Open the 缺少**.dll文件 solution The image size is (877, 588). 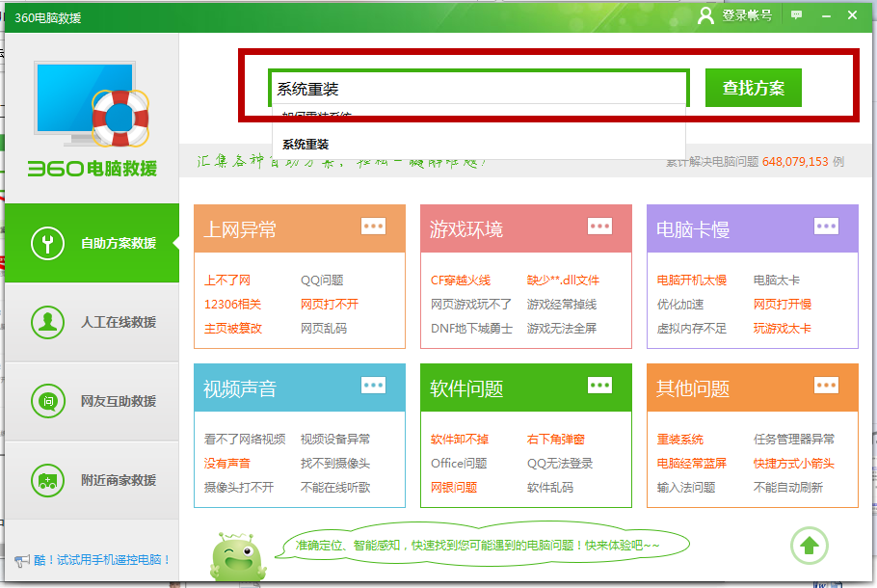pyautogui.click(x=563, y=281)
